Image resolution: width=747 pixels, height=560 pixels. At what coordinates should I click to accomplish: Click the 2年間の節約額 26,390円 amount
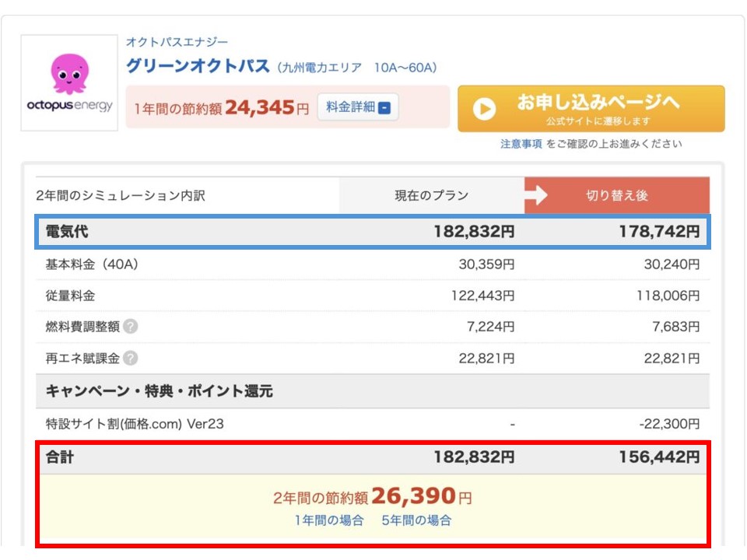point(373,496)
